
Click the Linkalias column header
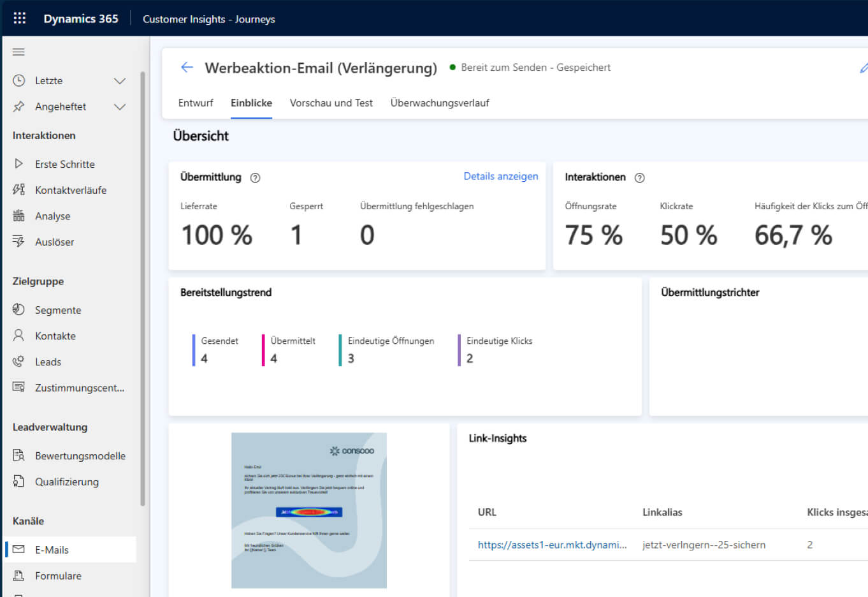tap(662, 512)
